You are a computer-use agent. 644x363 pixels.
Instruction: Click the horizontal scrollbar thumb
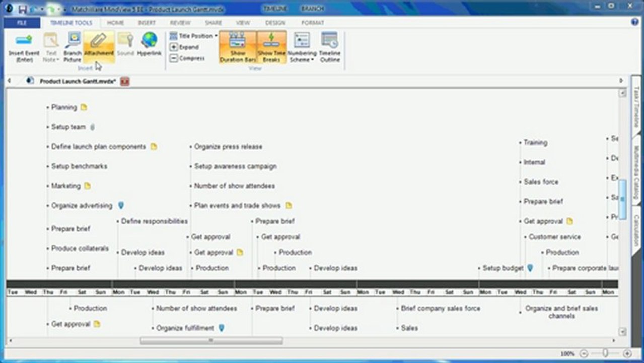[211, 341]
